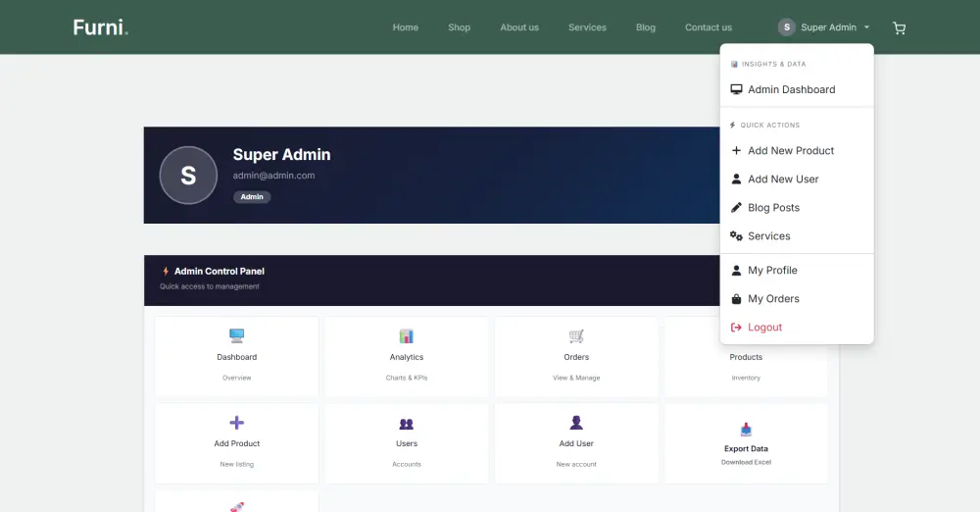Click the QUICK ACTIONS section label
The image size is (980, 512).
click(x=770, y=126)
